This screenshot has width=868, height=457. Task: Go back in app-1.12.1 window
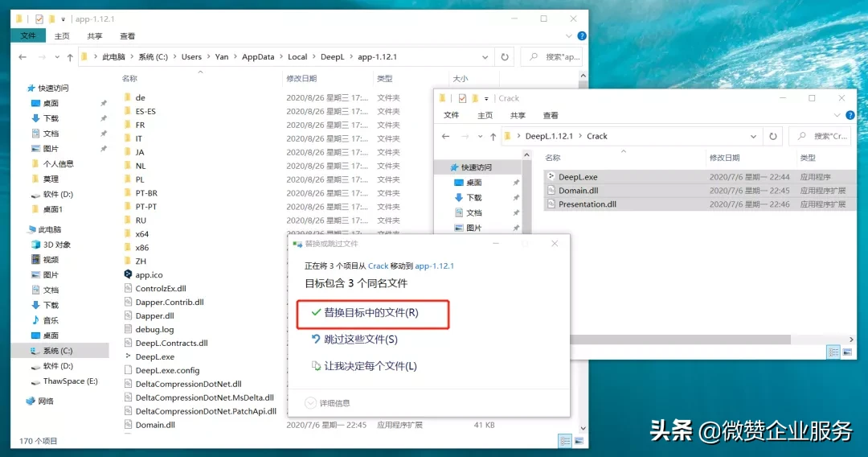tap(23, 57)
